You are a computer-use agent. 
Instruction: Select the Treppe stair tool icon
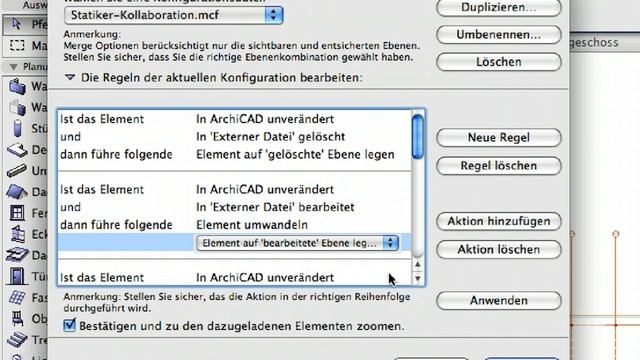point(17,339)
